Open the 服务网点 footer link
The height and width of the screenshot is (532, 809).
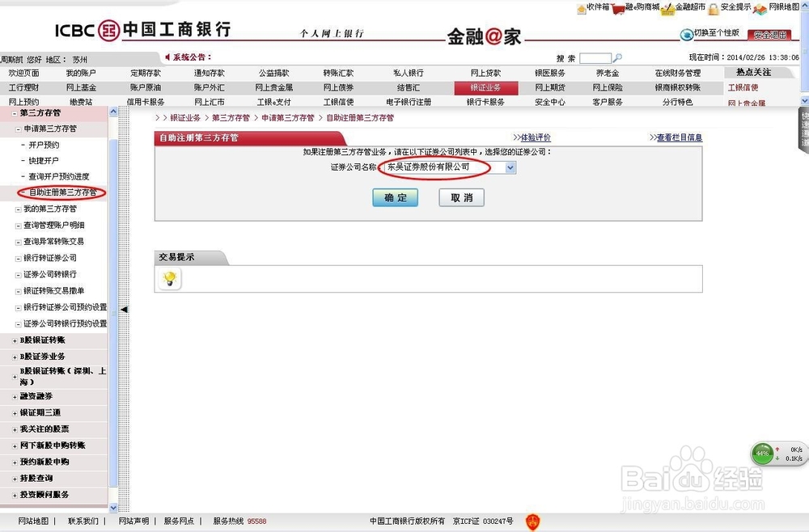coord(179,521)
